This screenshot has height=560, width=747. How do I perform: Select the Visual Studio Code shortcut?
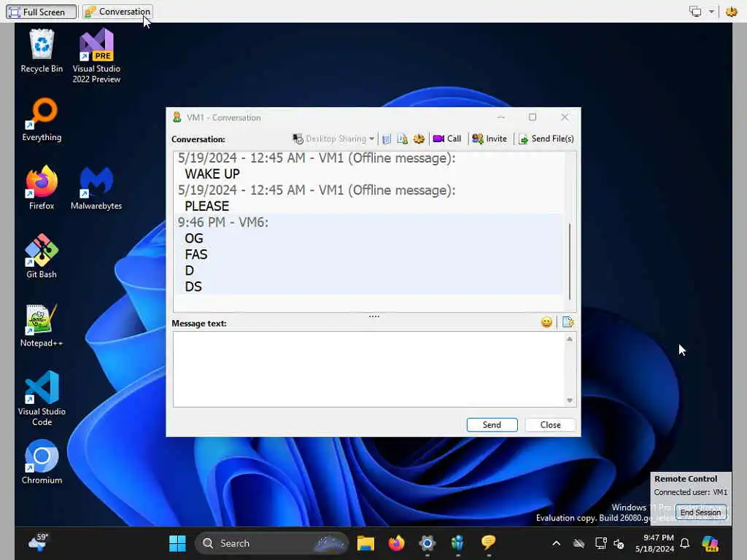[x=42, y=399]
